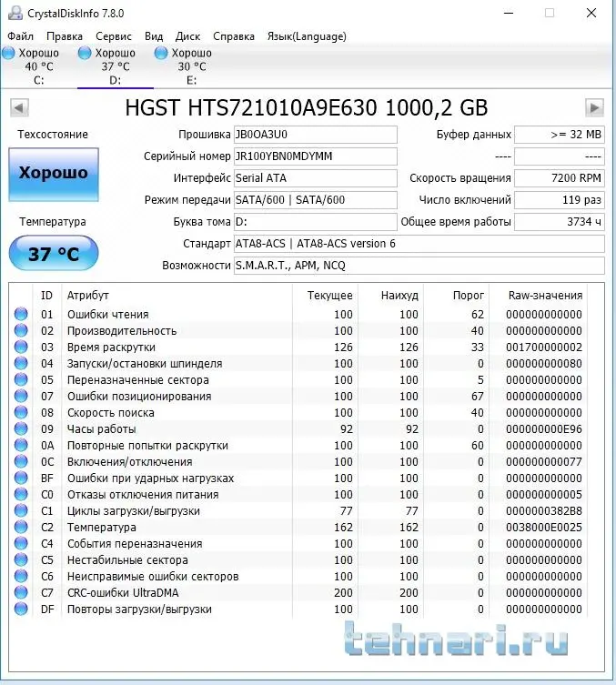Viewport: 616px width, 685px height.
Task: Click status orb for Повторы загрузки/выгрузки row
Action: tap(21, 609)
